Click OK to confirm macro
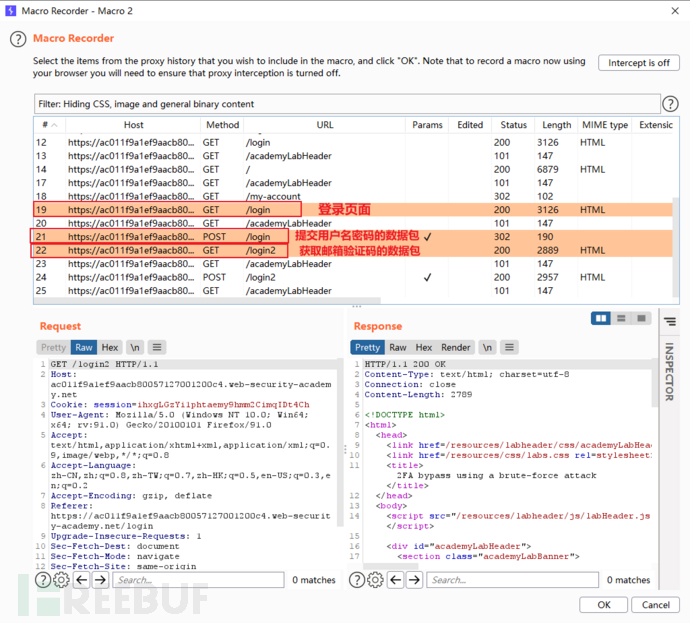Screen dimensions: 690x623 [x=604, y=605]
